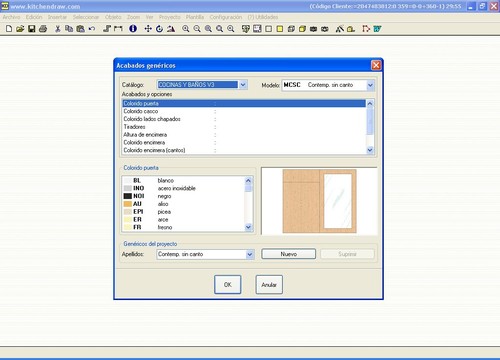This screenshot has height=360, width=500.
Task: Click the blue information icon
Action: click(x=133, y=29)
